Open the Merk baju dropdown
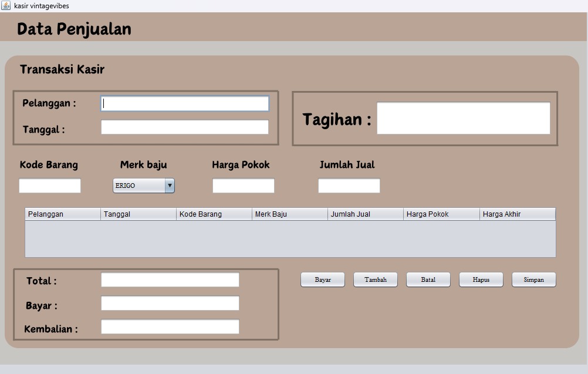Screen dimensions: 588x374 tap(143, 186)
